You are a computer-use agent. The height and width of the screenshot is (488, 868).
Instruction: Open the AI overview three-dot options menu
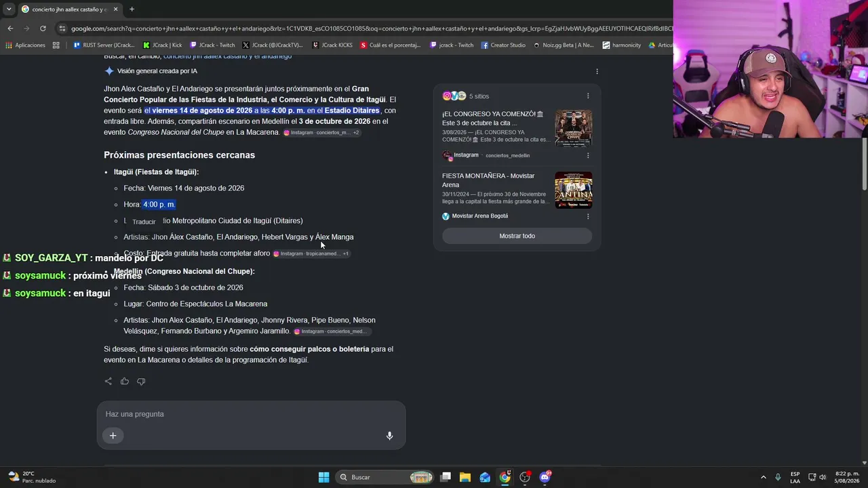coord(597,71)
